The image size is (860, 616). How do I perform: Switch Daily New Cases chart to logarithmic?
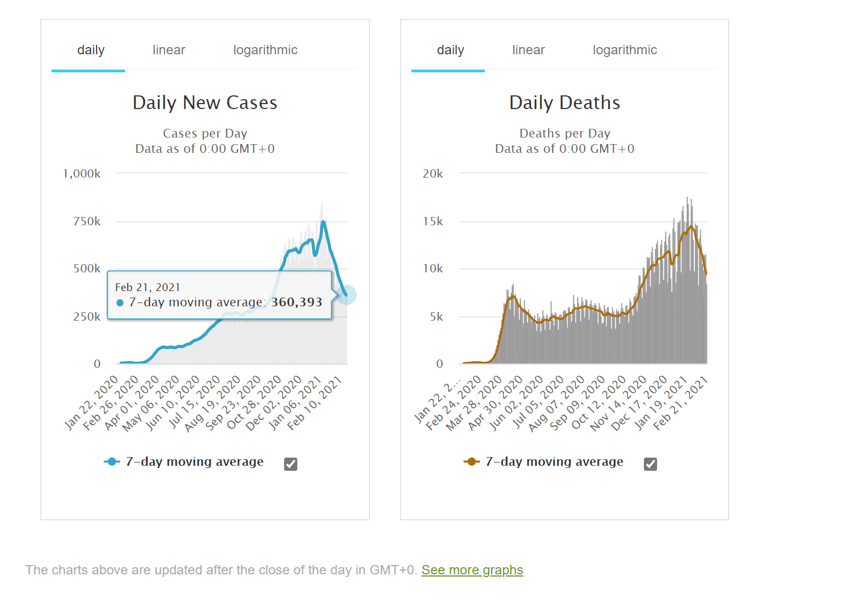tap(265, 50)
